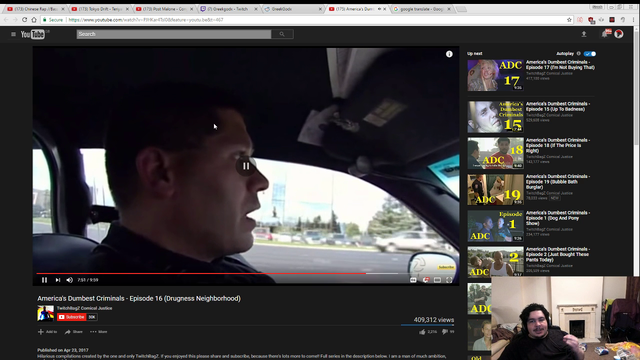Toggle theater mode in player controls
This screenshot has width=640, height=360.
click(x=437, y=280)
